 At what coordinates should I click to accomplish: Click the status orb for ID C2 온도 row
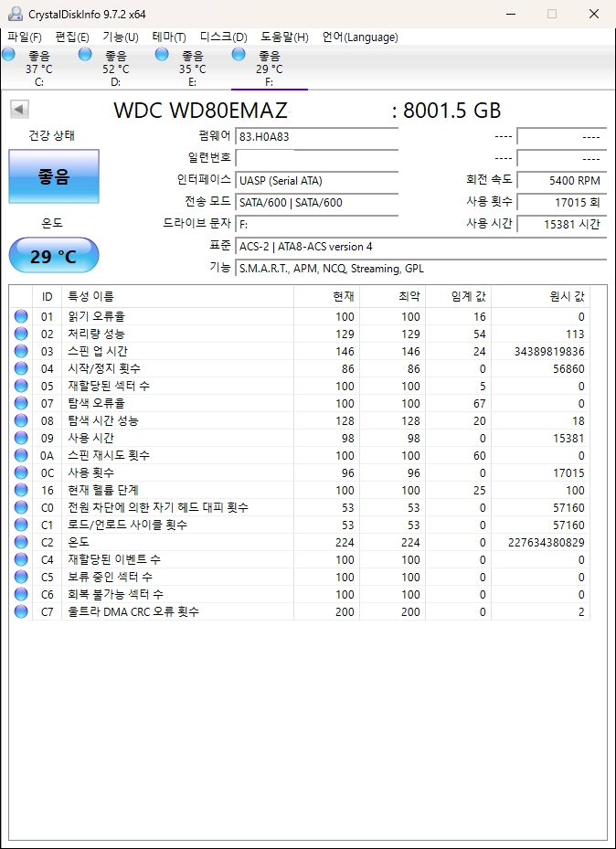point(21,542)
